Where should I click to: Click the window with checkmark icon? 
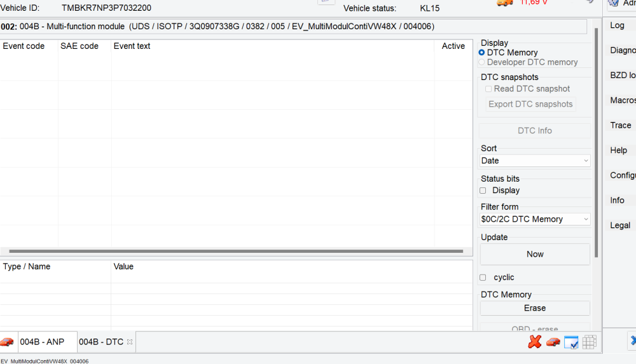click(571, 342)
